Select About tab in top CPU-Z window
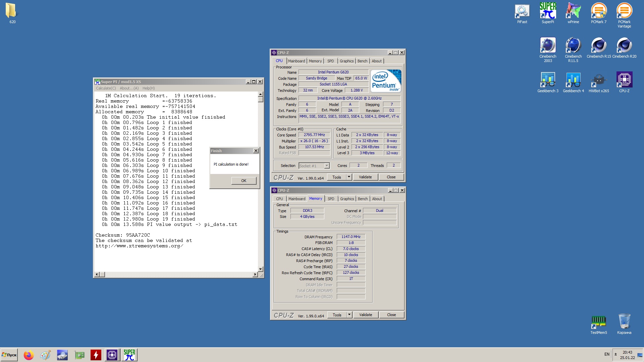This screenshot has width=644, height=362. pyautogui.click(x=377, y=61)
